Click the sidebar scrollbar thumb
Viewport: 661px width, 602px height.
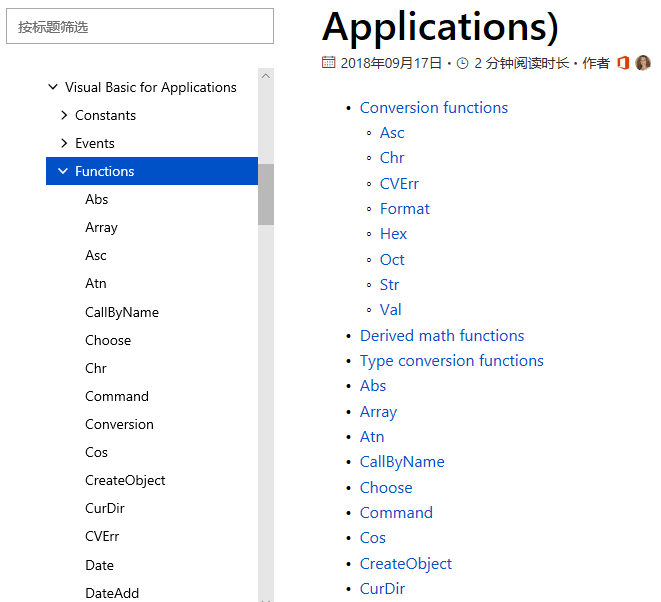click(266, 194)
